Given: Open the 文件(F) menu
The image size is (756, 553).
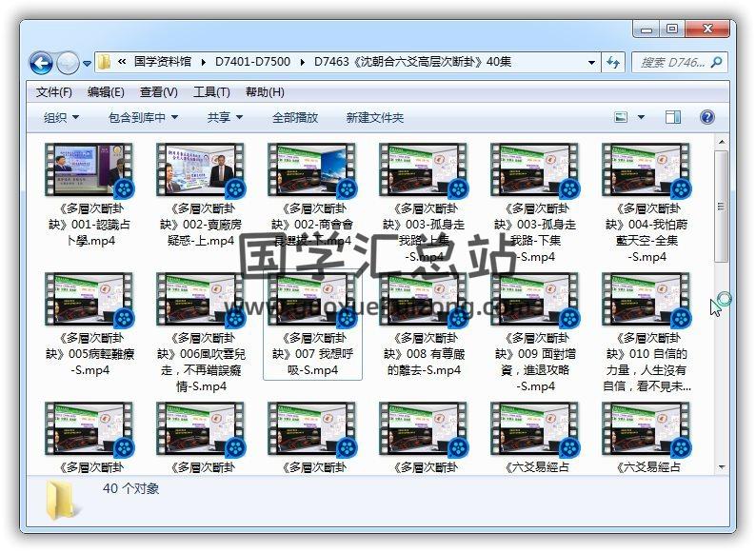Looking at the screenshot, I should [54, 92].
